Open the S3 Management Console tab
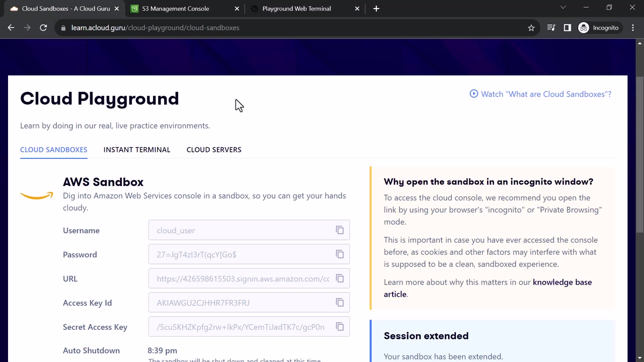 pyautogui.click(x=176, y=9)
